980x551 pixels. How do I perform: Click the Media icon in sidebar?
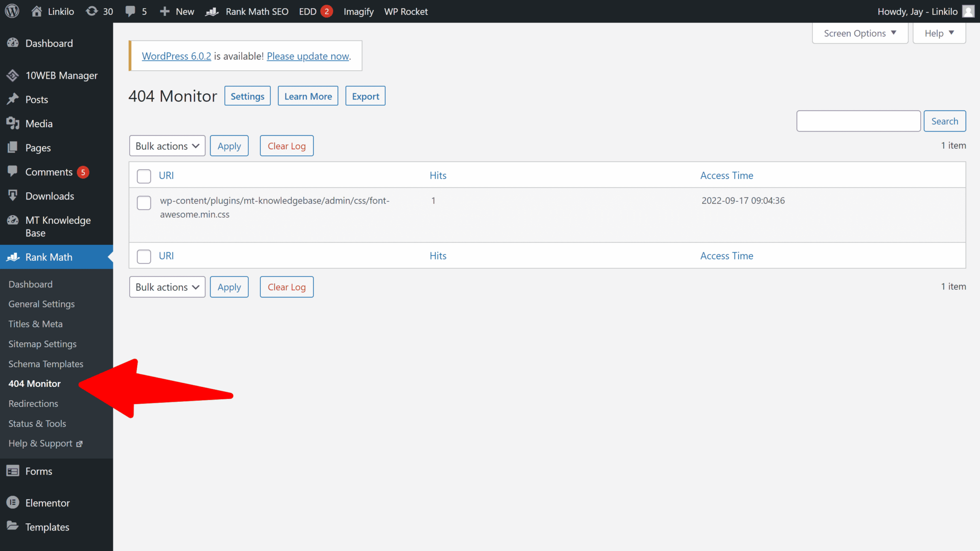(13, 123)
